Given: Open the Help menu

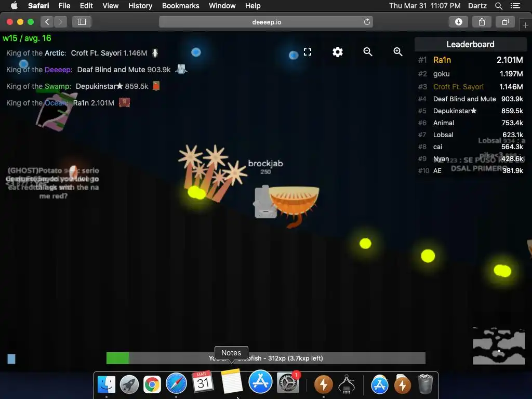Looking at the screenshot, I should click(253, 6).
